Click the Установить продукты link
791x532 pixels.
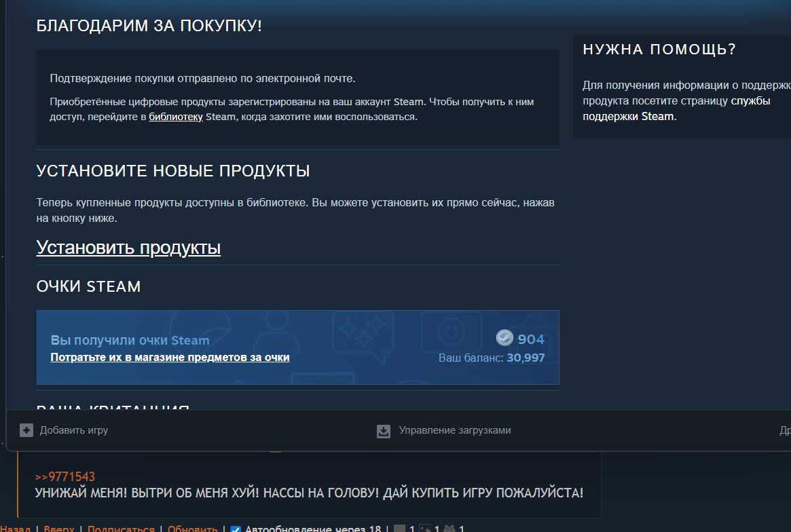click(x=128, y=248)
